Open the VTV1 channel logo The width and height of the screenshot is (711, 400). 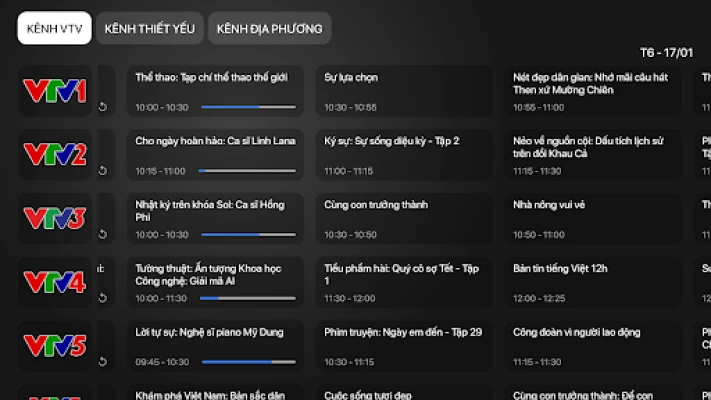[54, 91]
